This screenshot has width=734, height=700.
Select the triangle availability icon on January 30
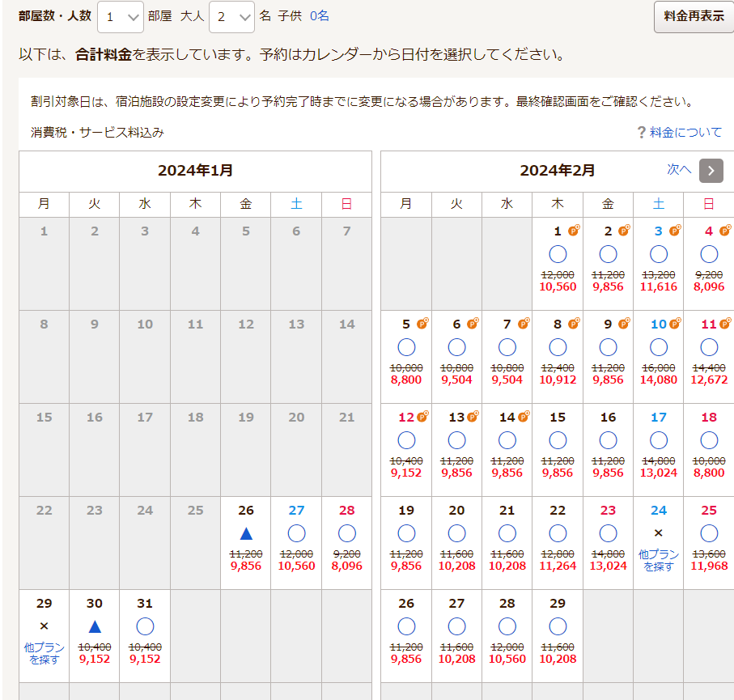[x=95, y=626]
